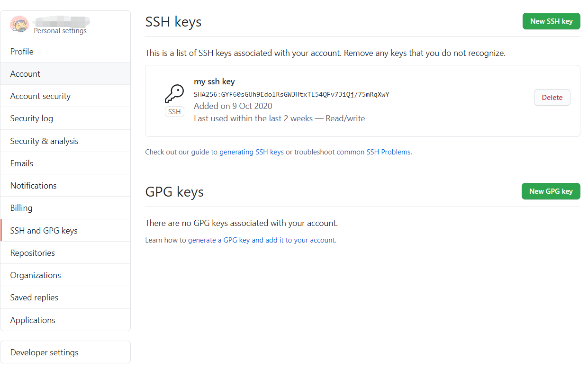Select SSH and GPG keys item

pos(44,231)
